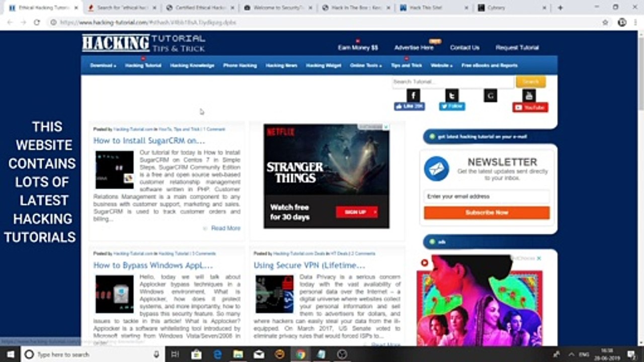Expand the Download menu dropdown

[x=103, y=65]
